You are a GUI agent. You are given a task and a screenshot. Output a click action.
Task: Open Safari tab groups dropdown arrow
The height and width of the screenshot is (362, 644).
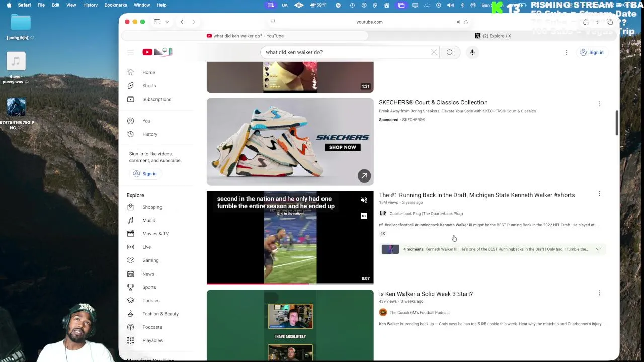[x=167, y=22]
